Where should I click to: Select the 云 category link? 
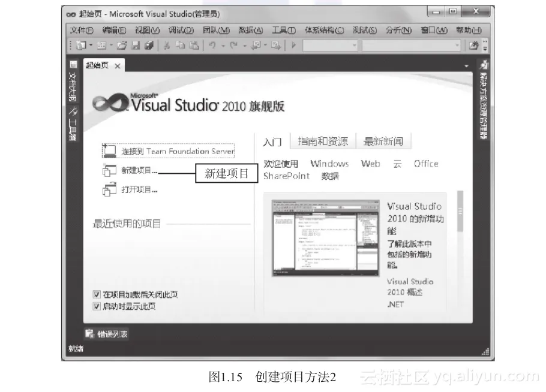coord(397,164)
